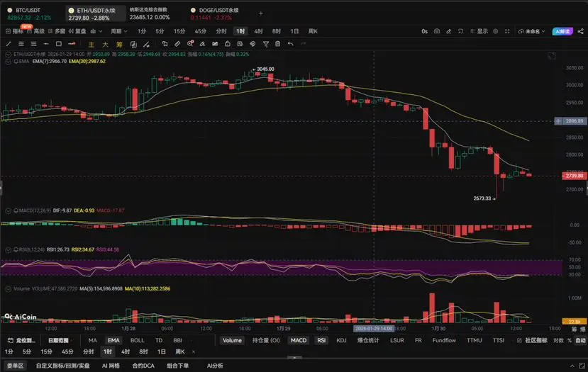This screenshot has width=588, height=372.
Task: Select the ruler measurement tool
Action: (177, 44)
